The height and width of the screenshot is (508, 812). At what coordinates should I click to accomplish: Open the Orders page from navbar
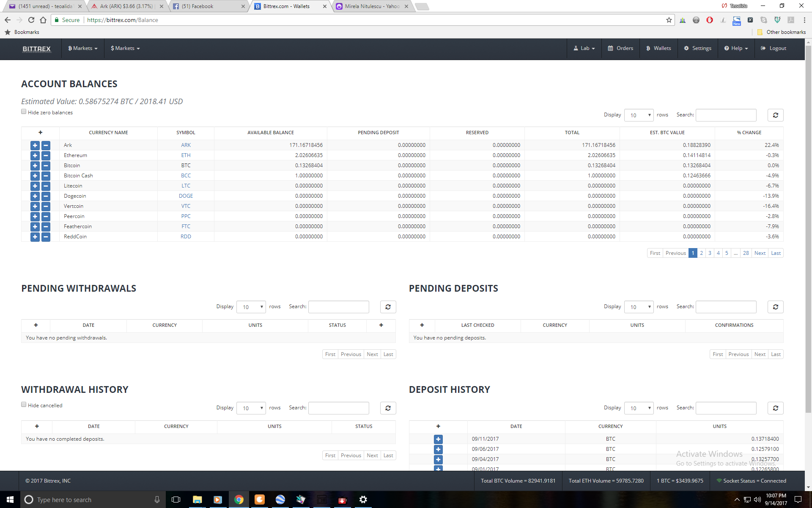coord(620,48)
